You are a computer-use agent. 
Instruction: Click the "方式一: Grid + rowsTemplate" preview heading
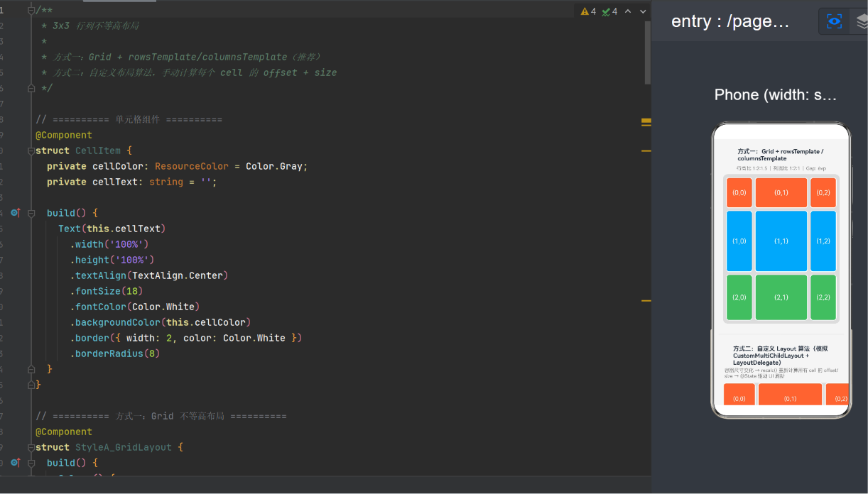coord(781,155)
